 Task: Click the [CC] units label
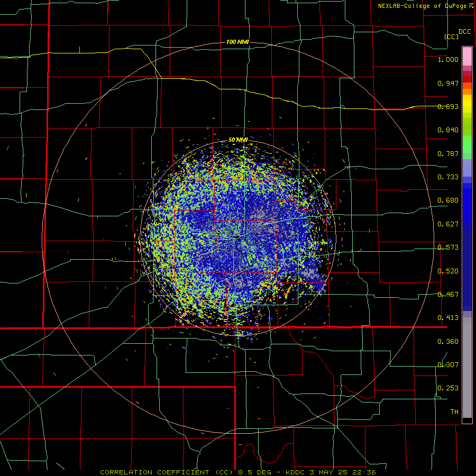pyautogui.click(x=452, y=36)
